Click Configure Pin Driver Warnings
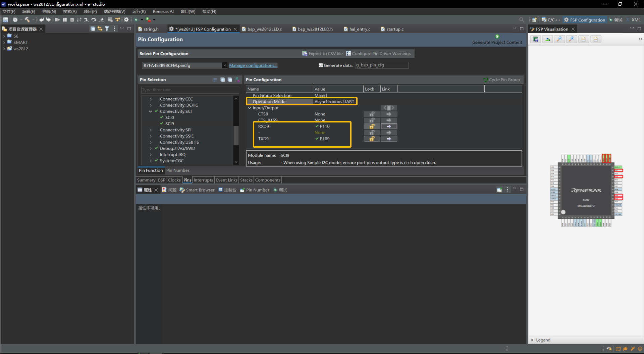Viewport: 644px width, 354px height. (378, 53)
